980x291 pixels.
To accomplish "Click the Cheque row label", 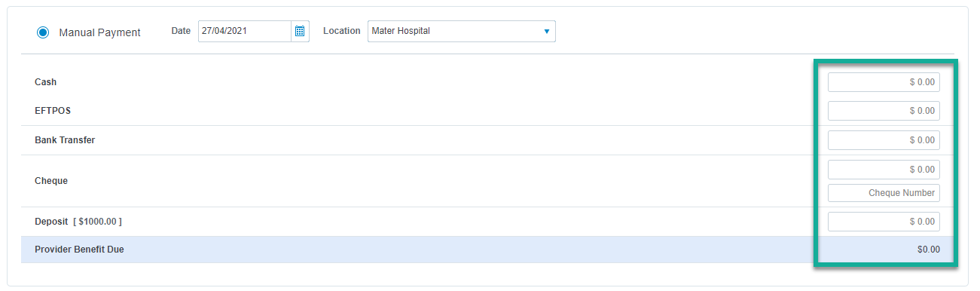I will [51, 181].
